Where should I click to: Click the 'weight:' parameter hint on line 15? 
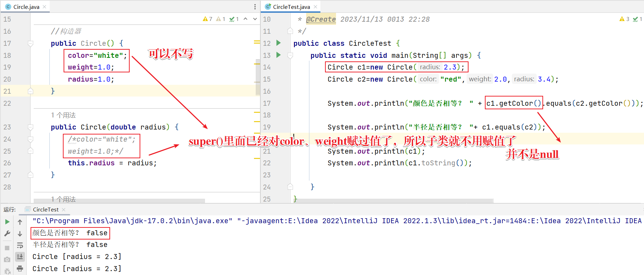coord(480,79)
